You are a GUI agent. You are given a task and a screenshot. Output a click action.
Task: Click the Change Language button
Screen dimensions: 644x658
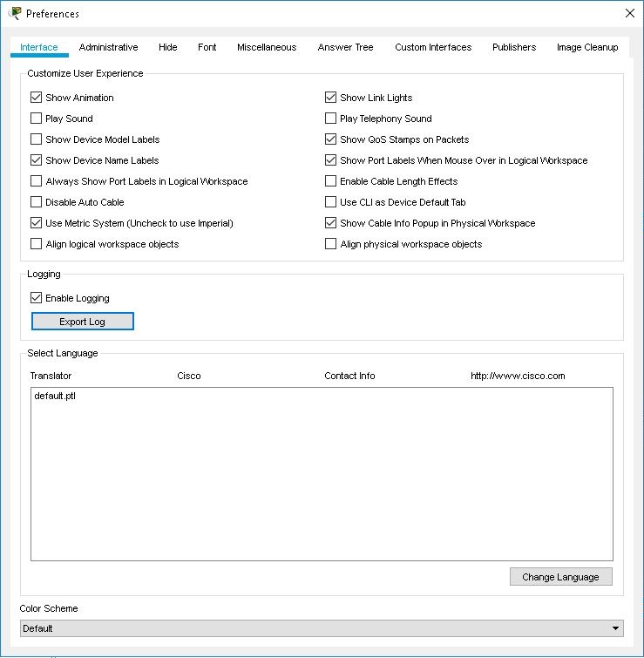tap(561, 577)
